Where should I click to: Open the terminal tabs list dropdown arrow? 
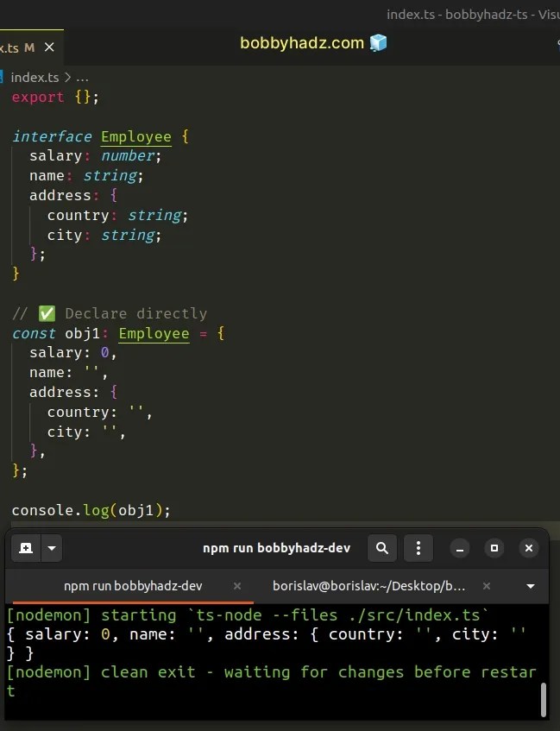pyautogui.click(x=531, y=587)
